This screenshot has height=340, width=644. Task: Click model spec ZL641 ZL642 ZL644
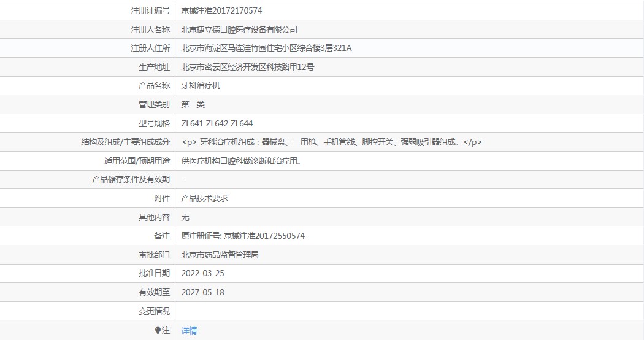click(217, 123)
